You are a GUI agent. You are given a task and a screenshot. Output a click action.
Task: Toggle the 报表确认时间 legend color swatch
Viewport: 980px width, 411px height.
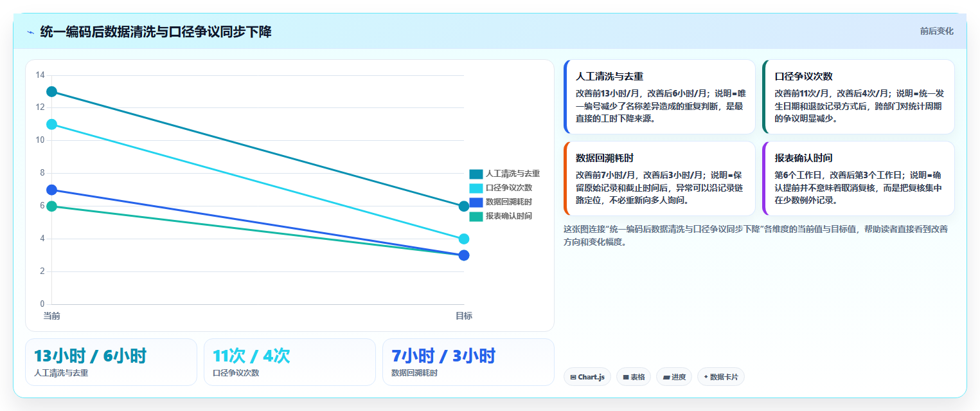[476, 216]
